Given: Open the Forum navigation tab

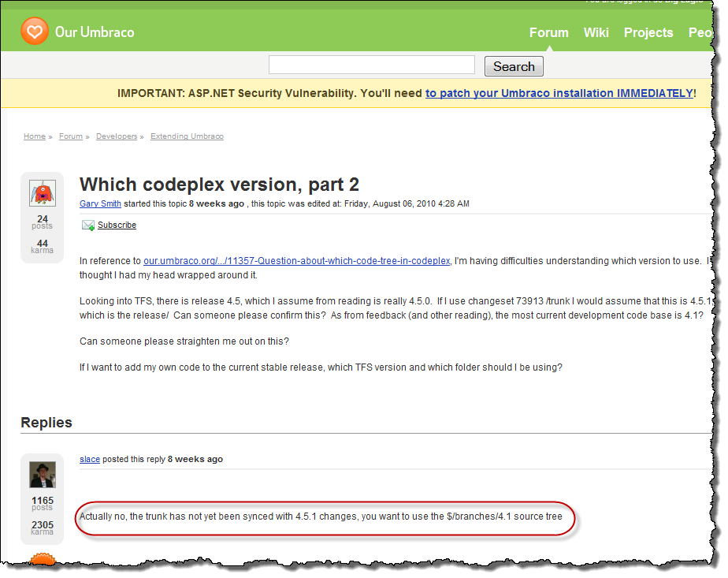Looking at the screenshot, I should pyautogui.click(x=549, y=32).
